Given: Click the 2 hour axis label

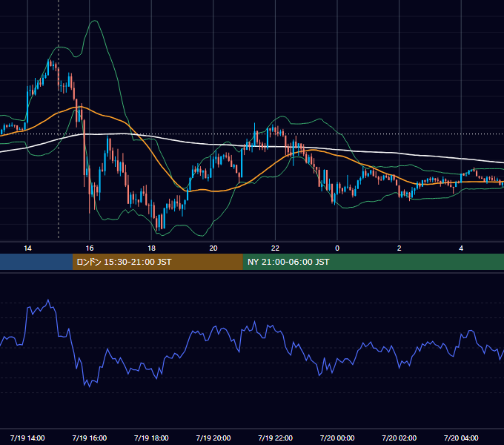Looking at the screenshot, I should click(399, 248).
